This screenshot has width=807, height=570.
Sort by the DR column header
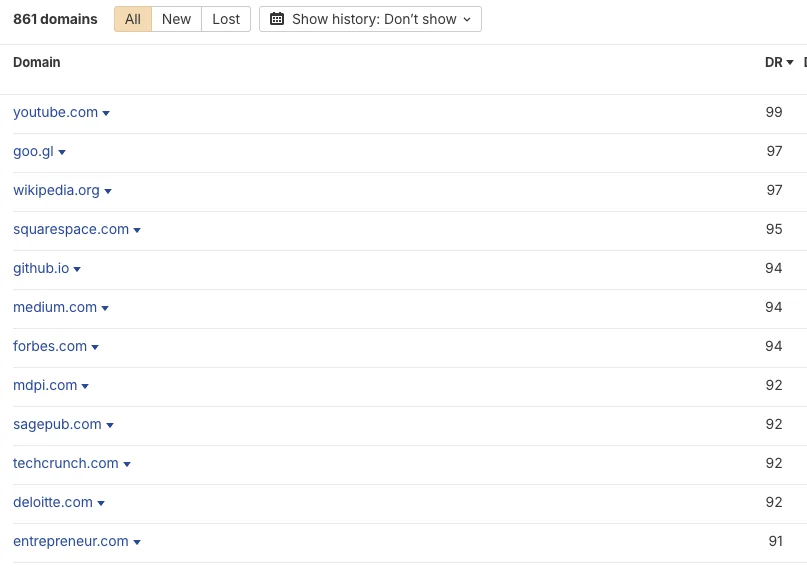click(x=779, y=62)
